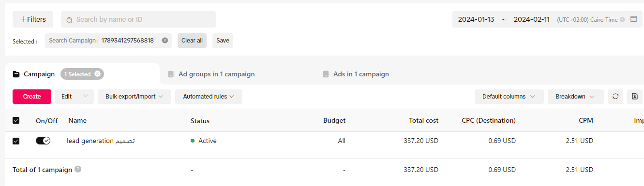The height and width of the screenshot is (186, 644).
Task: Open the calendar date picker icon
Action: [x=633, y=19]
